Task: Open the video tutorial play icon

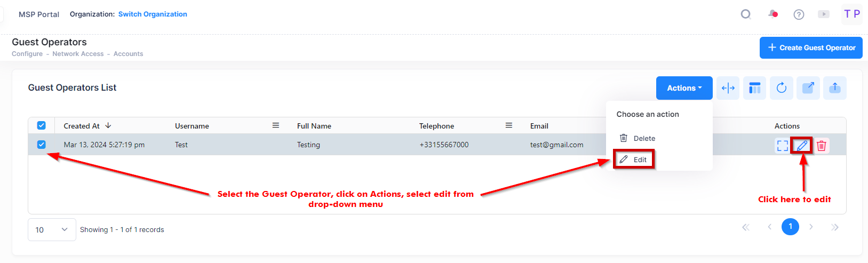Action: pyautogui.click(x=824, y=14)
